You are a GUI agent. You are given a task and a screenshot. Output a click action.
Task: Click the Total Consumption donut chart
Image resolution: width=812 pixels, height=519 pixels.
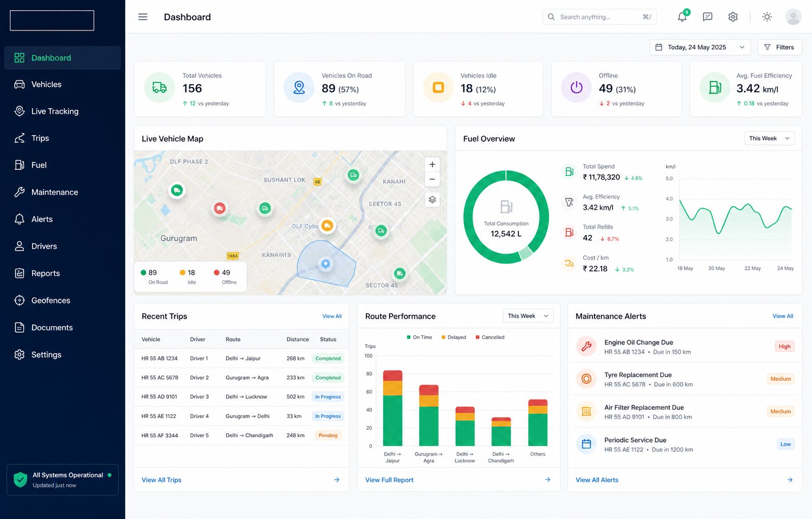pyautogui.click(x=506, y=217)
